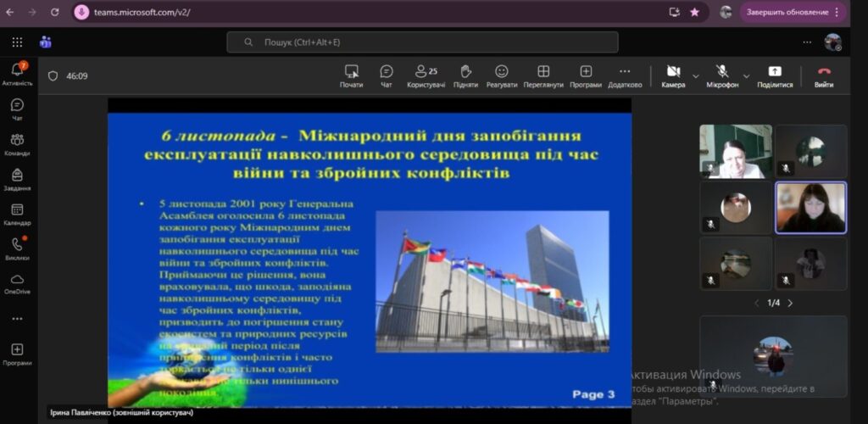Raise hand with Підняти button
This screenshot has height=424, width=868.
click(x=465, y=75)
